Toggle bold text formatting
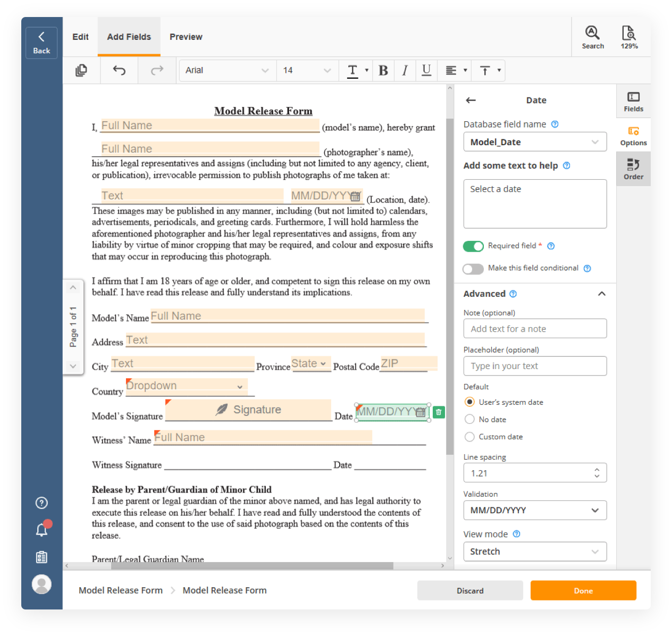Image resolution: width=672 pixels, height=635 pixels. 383,70
